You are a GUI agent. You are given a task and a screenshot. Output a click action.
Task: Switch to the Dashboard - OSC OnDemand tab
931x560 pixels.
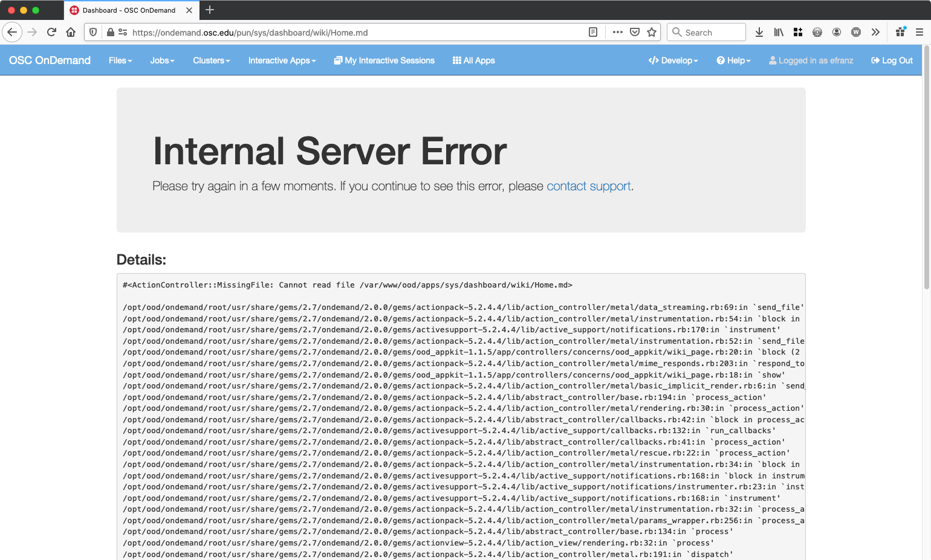pyautogui.click(x=130, y=10)
